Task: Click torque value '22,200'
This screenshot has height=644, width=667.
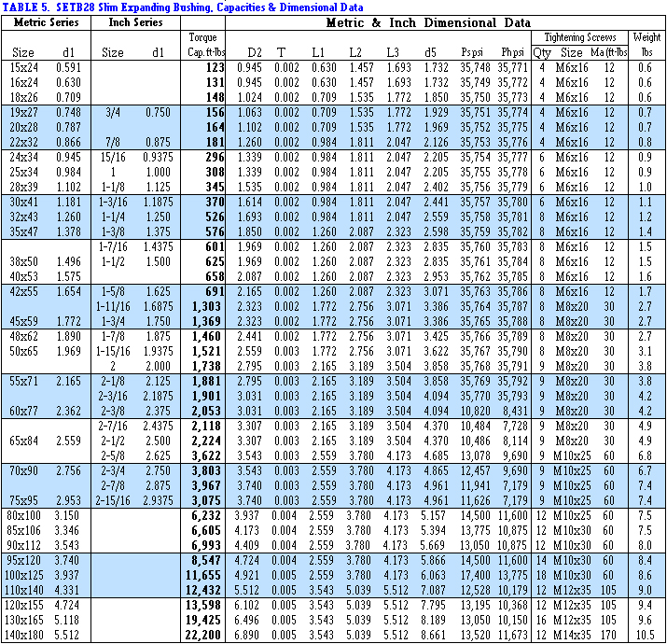Action: point(203,635)
